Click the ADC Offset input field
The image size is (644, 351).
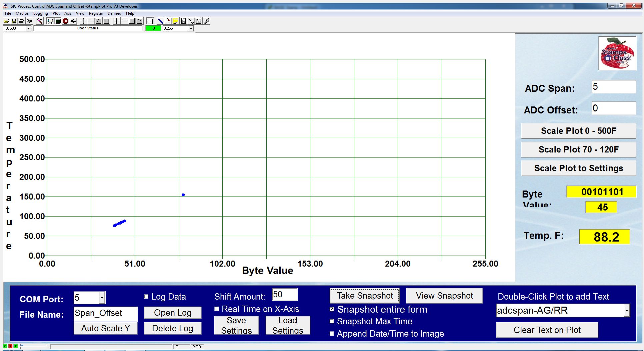click(614, 108)
